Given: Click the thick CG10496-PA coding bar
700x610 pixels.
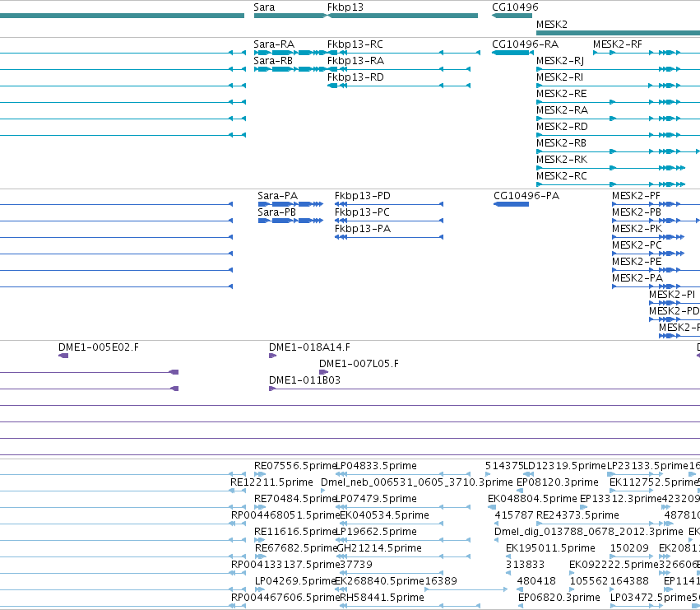Looking at the screenshot, I should coord(511,204).
